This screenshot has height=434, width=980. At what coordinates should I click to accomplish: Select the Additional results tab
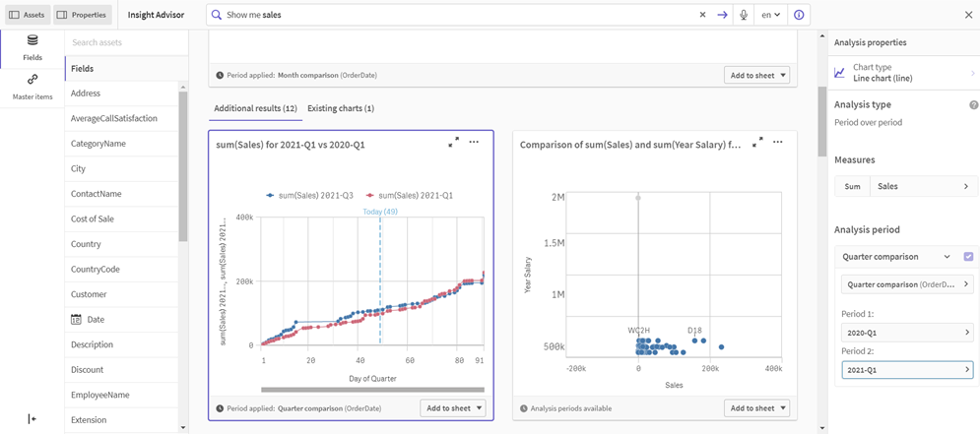point(255,108)
